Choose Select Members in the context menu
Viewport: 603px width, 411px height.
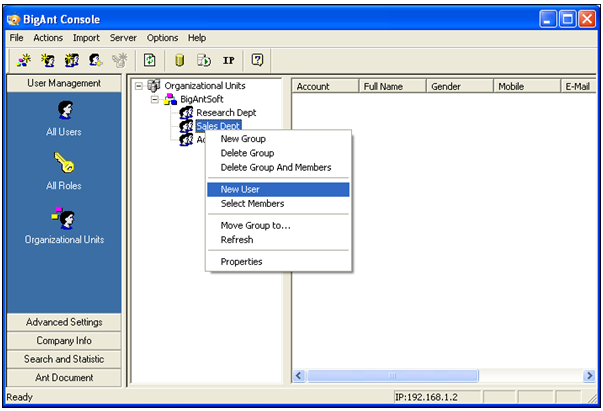(x=278, y=203)
